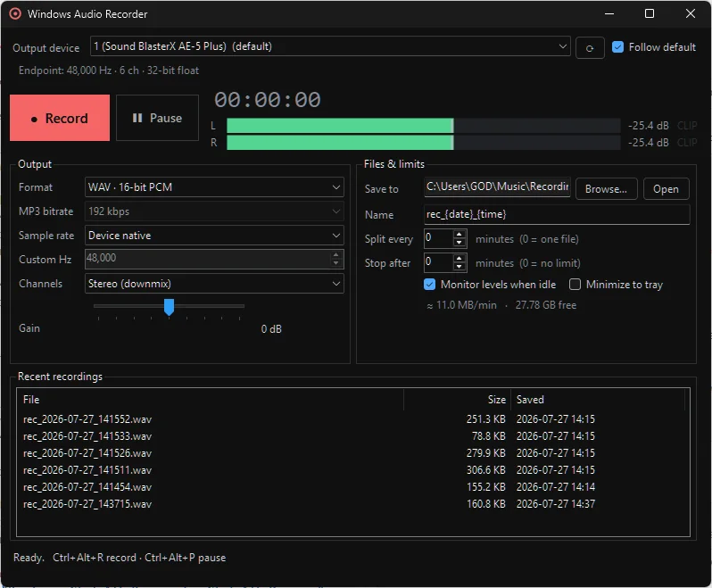
Task: Click the 00:00:00 timer display
Action: pos(268,100)
